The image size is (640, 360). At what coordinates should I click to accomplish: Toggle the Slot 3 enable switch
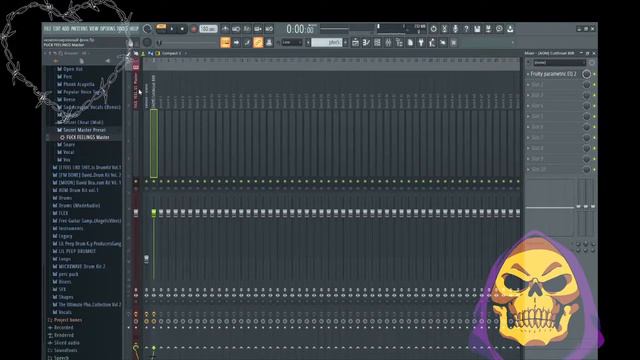coord(594,96)
